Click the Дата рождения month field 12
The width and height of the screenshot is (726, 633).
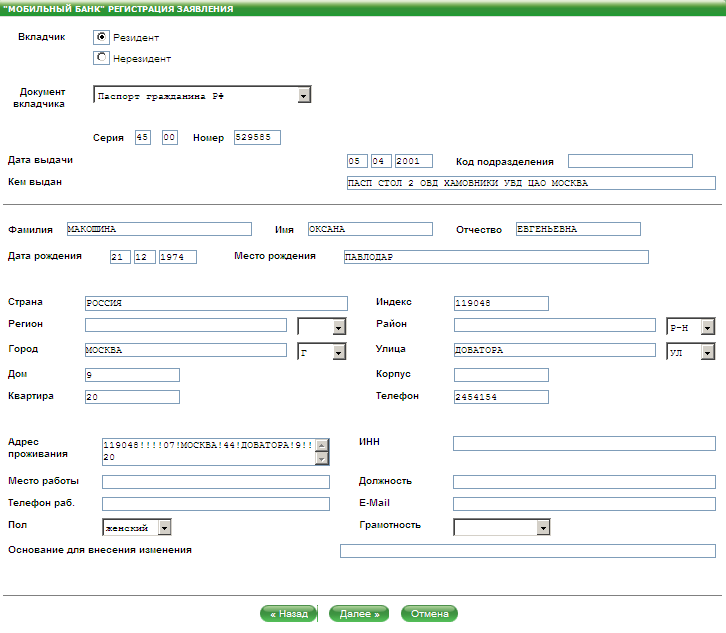coord(144,257)
